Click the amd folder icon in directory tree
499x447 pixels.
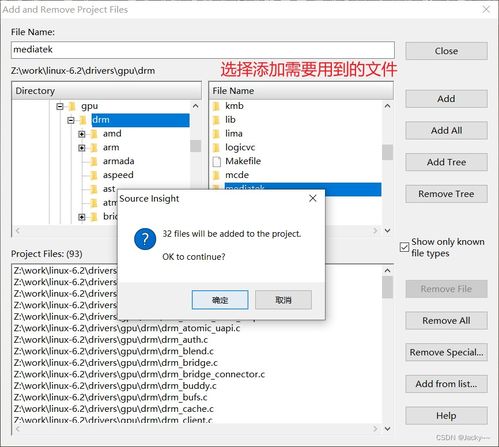(94, 134)
